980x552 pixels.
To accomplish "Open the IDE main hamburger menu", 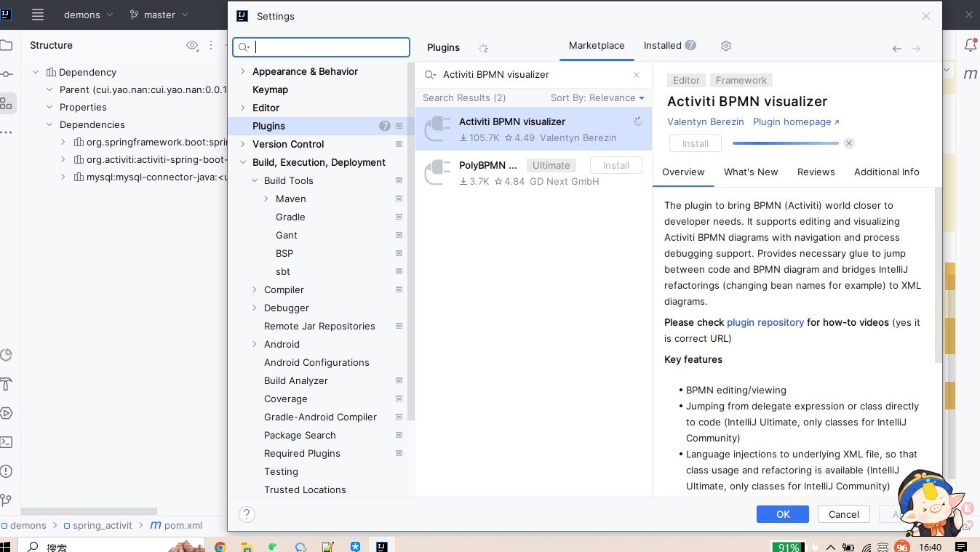I will (x=38, y=15).
